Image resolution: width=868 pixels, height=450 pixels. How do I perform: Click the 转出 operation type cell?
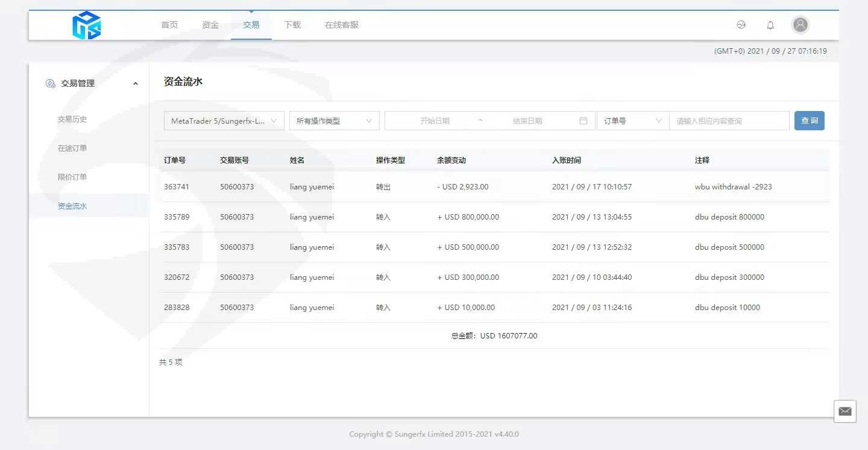pos(383,187)
